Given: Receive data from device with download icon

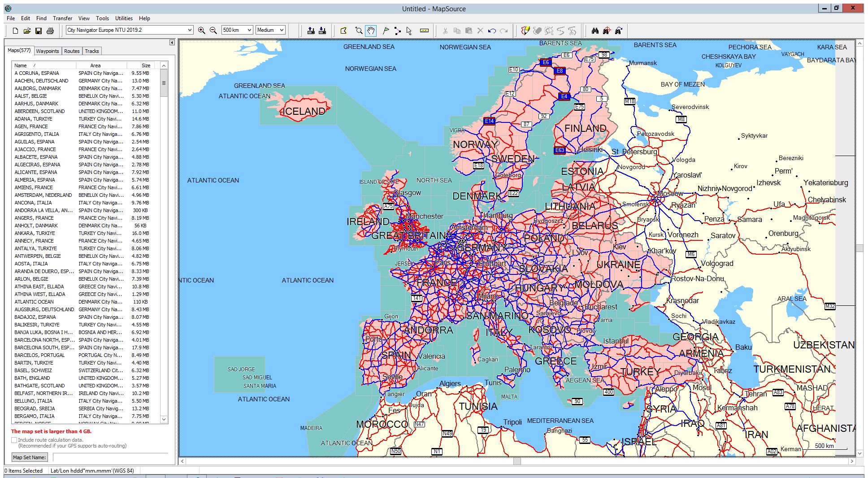Looking at the screenshot, I should click(x=322, y=30).
